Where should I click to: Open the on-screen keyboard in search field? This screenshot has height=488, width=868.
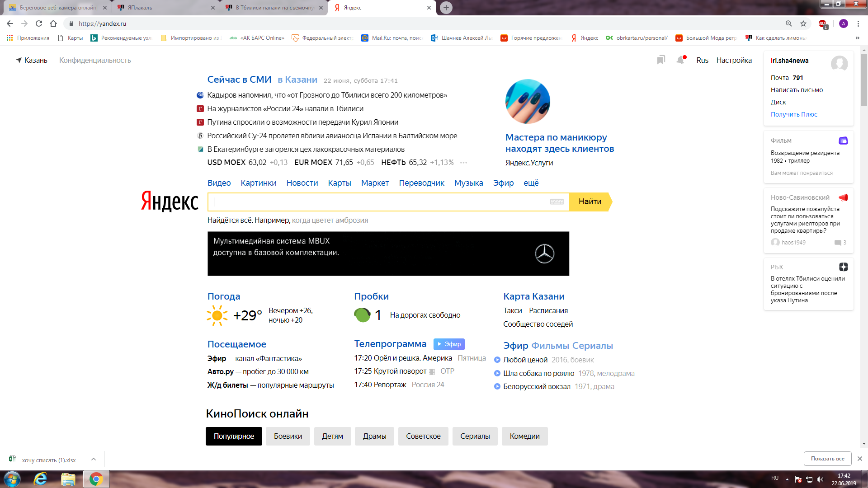(x=557, y=202)
